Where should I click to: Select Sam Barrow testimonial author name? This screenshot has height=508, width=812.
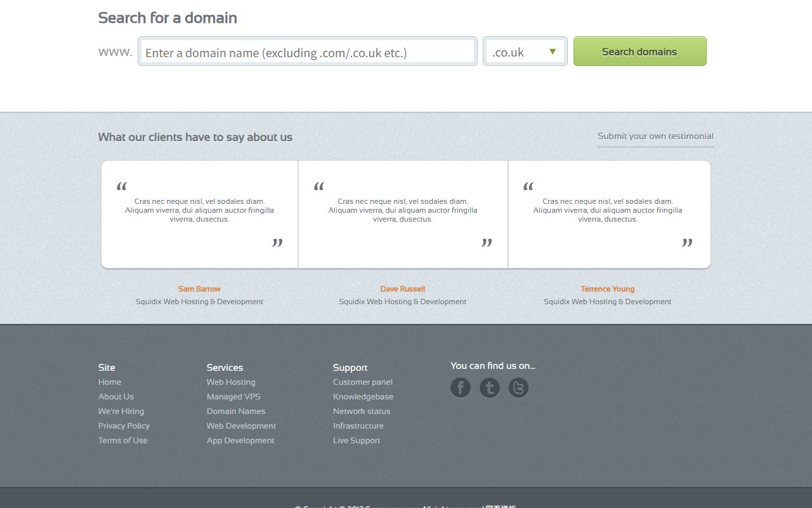(199, 289)
